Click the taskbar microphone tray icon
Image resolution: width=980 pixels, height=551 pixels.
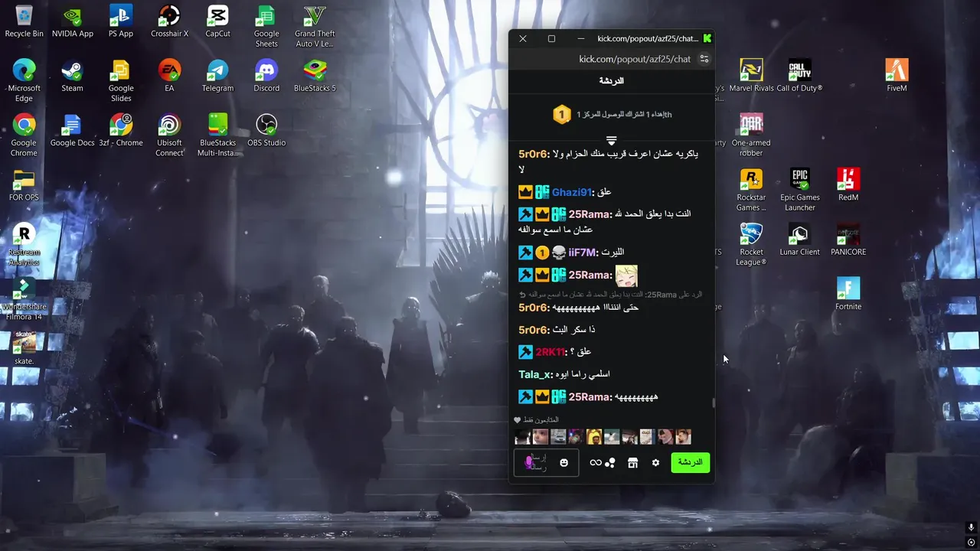971,528
